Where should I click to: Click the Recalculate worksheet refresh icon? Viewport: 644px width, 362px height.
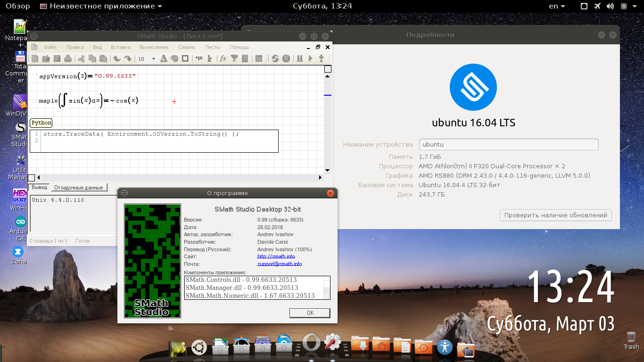275,58
